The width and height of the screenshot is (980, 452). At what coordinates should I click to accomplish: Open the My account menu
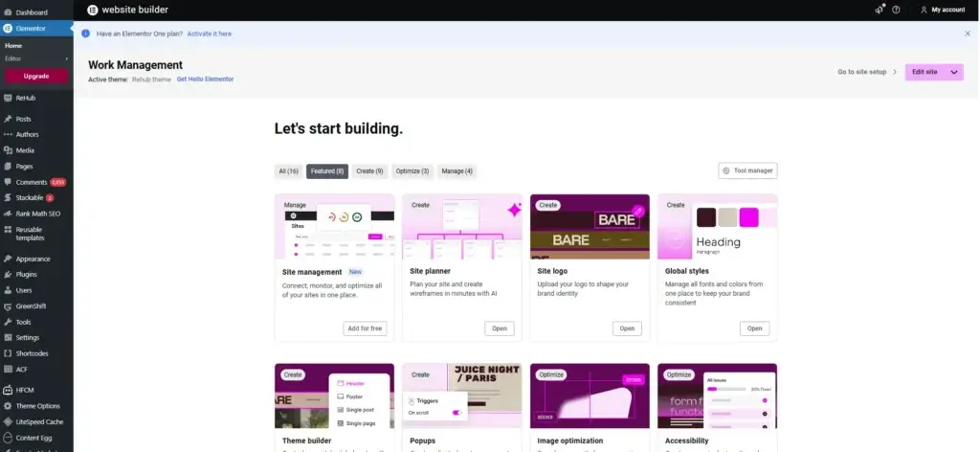click(943, 10)
